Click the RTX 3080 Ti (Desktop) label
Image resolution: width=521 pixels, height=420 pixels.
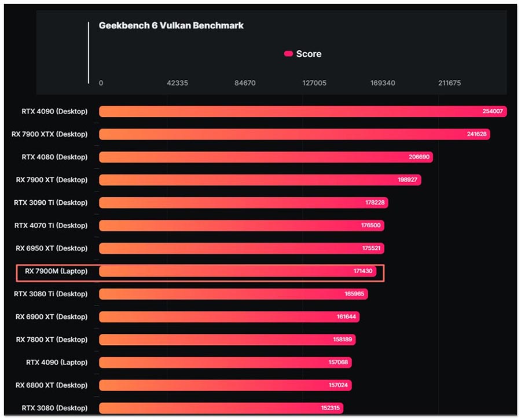point(51,294)
